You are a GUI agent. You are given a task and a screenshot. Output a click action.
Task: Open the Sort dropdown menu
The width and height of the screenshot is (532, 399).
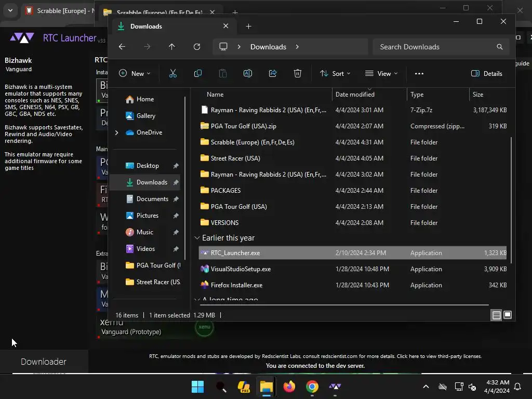pos(335,73)
